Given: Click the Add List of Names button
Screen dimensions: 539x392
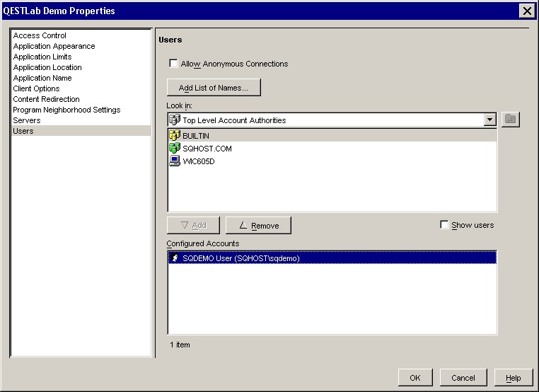Looking at the screenshot, I should (214, 88).
